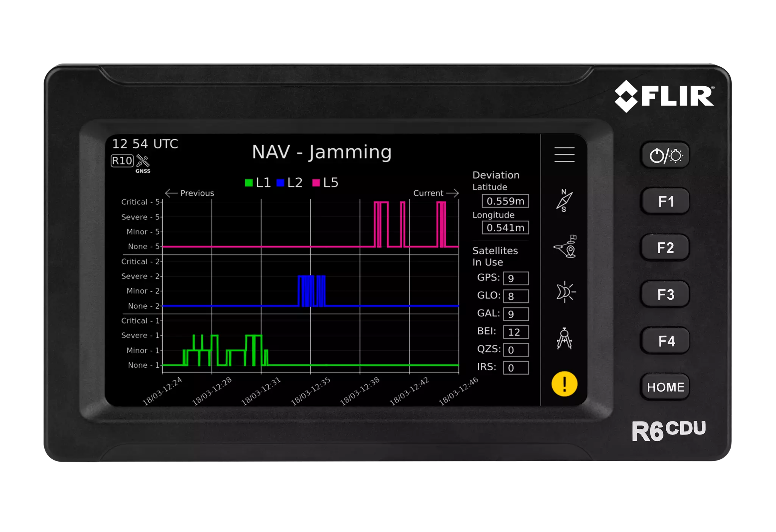Select the green L1 legend swatch
Screen dimensions: 776x532
(x=249, y=183)
